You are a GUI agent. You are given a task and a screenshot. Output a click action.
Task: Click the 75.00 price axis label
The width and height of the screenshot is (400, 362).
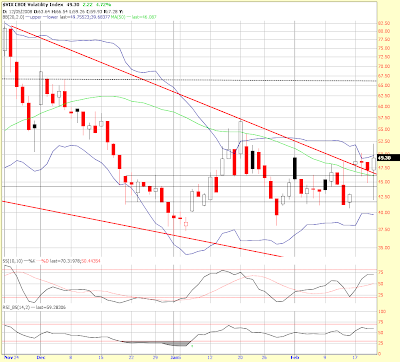(x=384, y=48)
